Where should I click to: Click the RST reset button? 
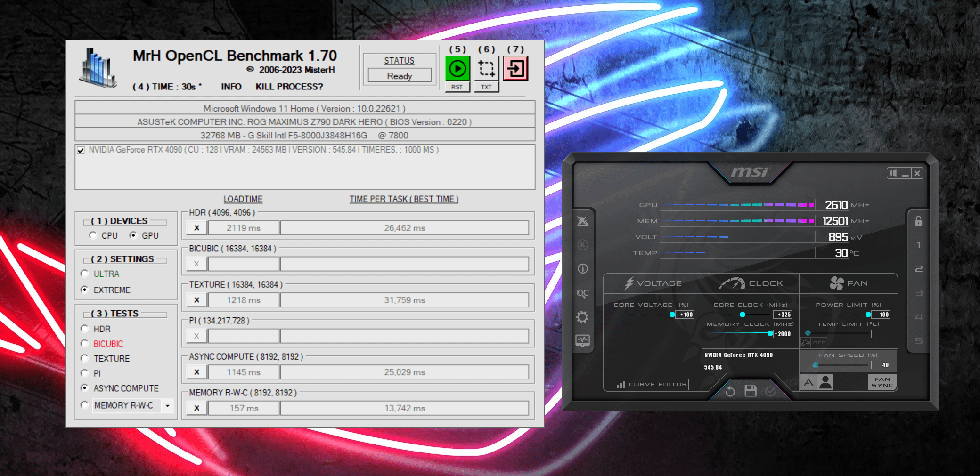click(457, 87)
